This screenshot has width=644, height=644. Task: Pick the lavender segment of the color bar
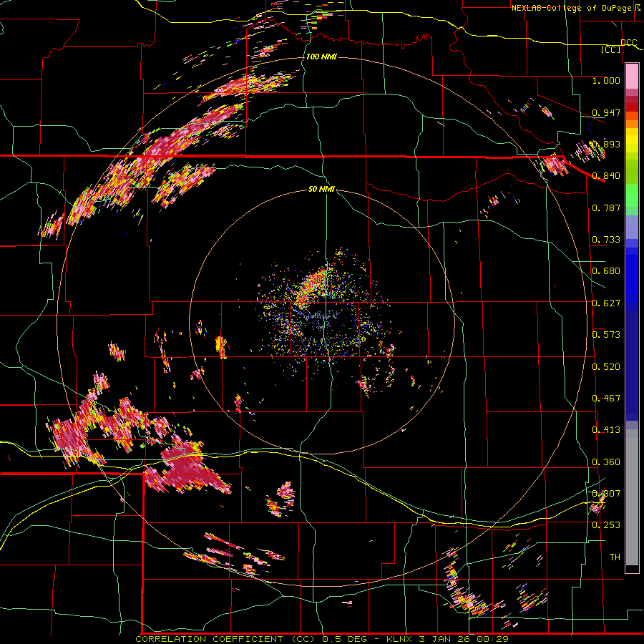pyautogui.click(x=632, y=228)
